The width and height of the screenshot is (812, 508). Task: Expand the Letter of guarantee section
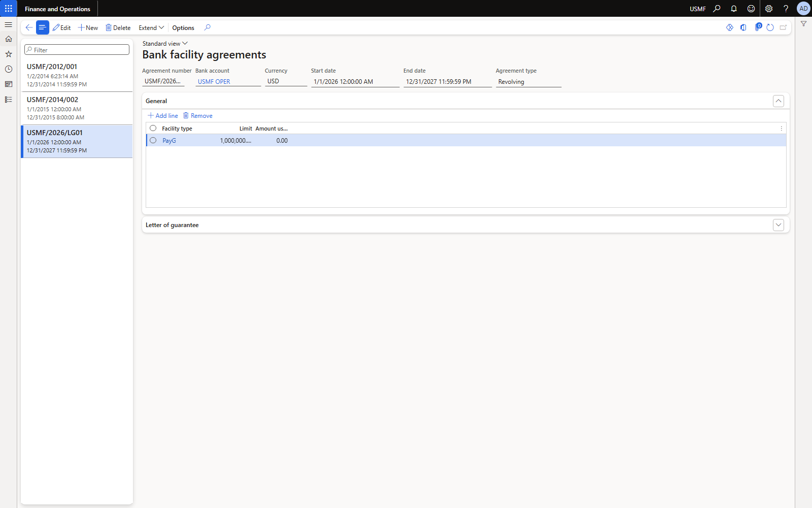[779, 225]
